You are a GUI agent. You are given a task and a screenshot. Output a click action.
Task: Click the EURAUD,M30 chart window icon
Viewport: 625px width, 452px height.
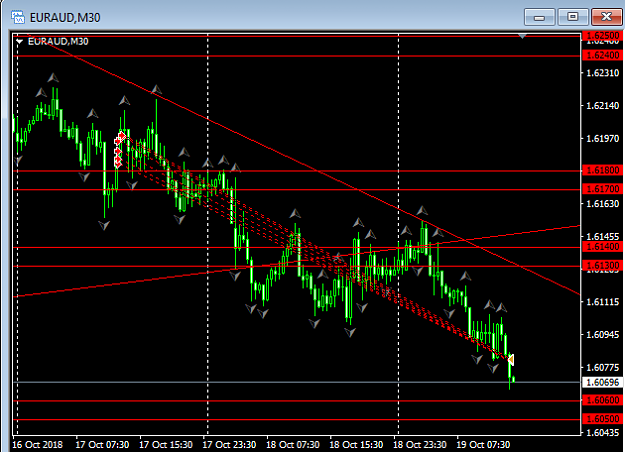point(18,17)
